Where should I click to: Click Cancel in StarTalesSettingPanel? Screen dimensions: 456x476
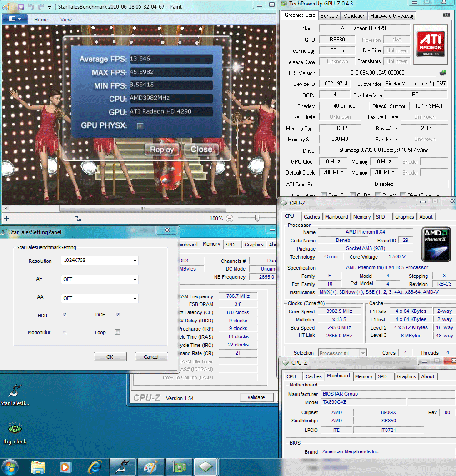coord(151,357)
